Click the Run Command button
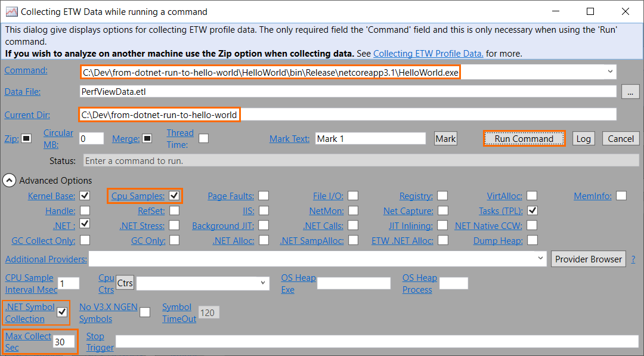Viewport: 644px width, 356px height. click(524, 138)
